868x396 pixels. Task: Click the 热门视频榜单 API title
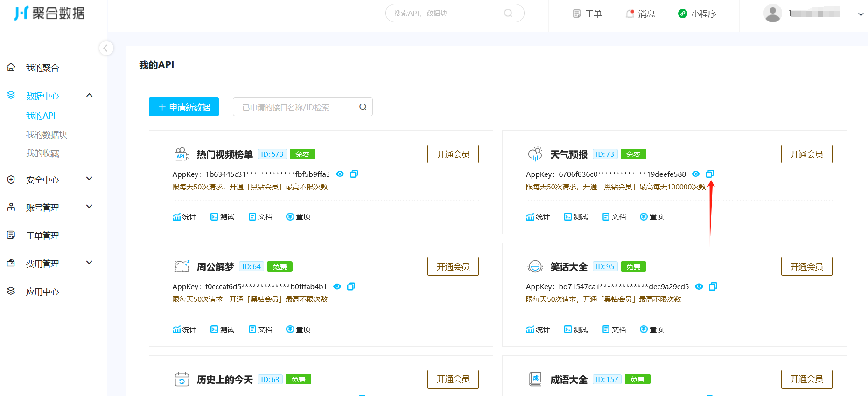(225, 154)
